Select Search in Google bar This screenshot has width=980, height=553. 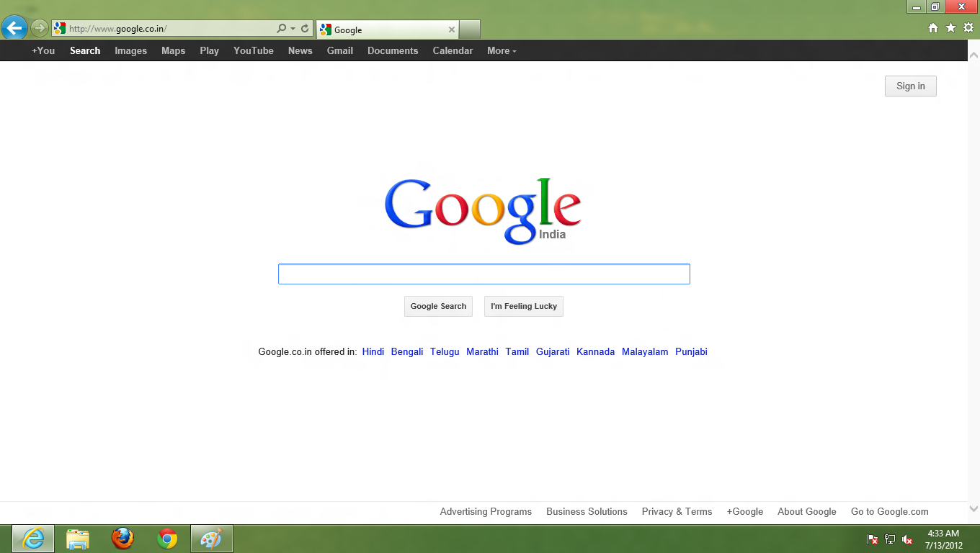[85, 50]
